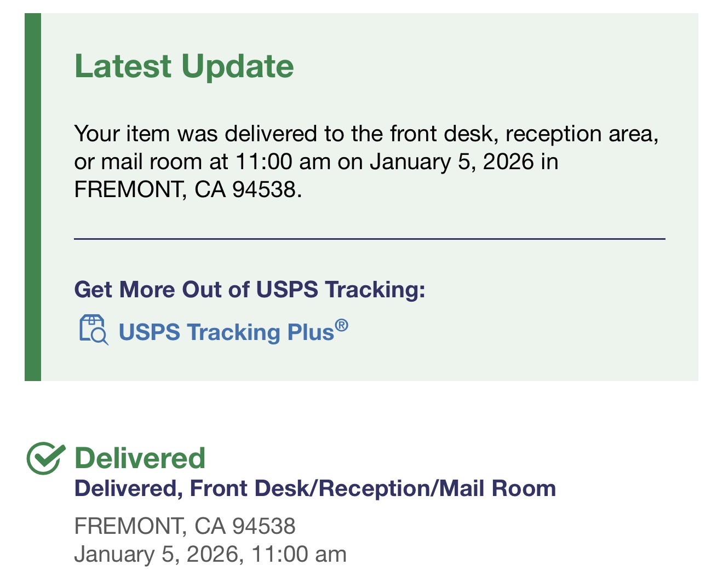Click FREMONT, CA 94538 in the update paragraph

pos(186,189)
